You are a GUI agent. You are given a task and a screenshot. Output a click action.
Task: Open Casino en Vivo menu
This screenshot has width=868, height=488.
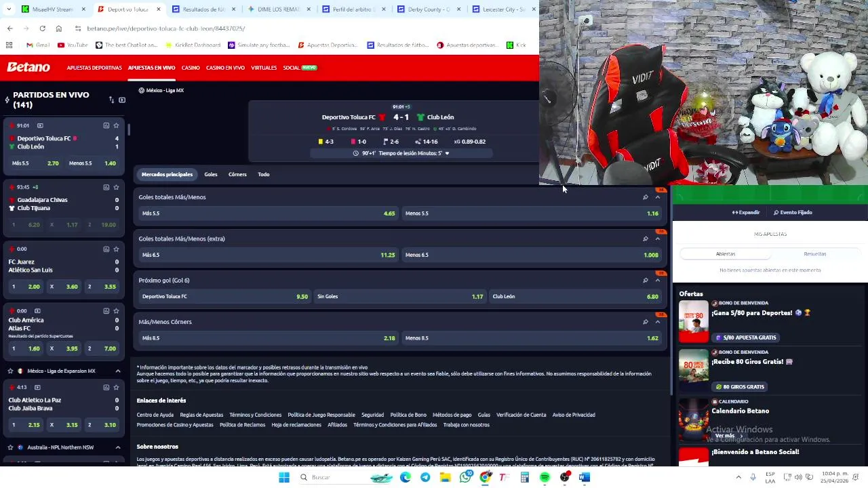point(225,68)
